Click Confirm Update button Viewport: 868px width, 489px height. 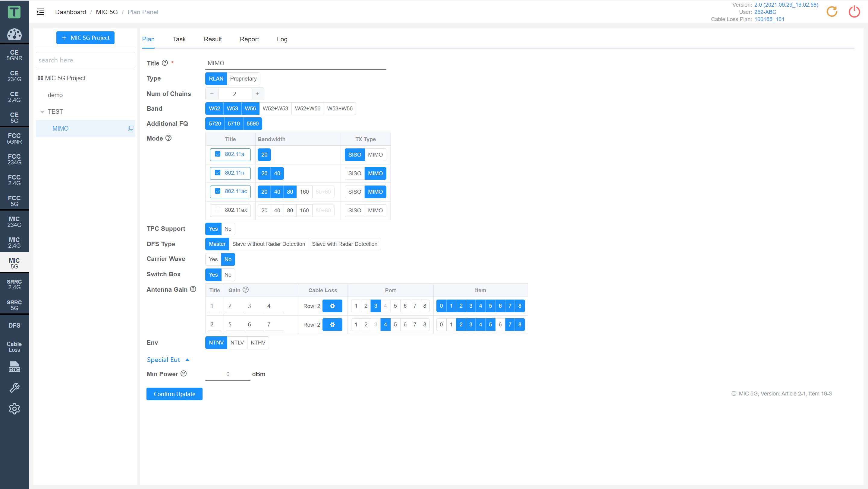click(175, 394)
